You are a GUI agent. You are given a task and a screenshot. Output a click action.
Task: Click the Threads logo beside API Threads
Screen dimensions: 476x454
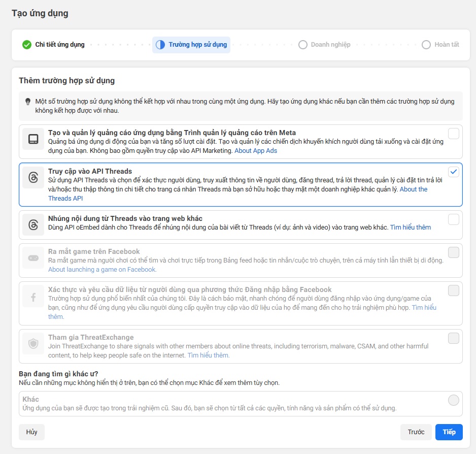(x=33, y=177)
